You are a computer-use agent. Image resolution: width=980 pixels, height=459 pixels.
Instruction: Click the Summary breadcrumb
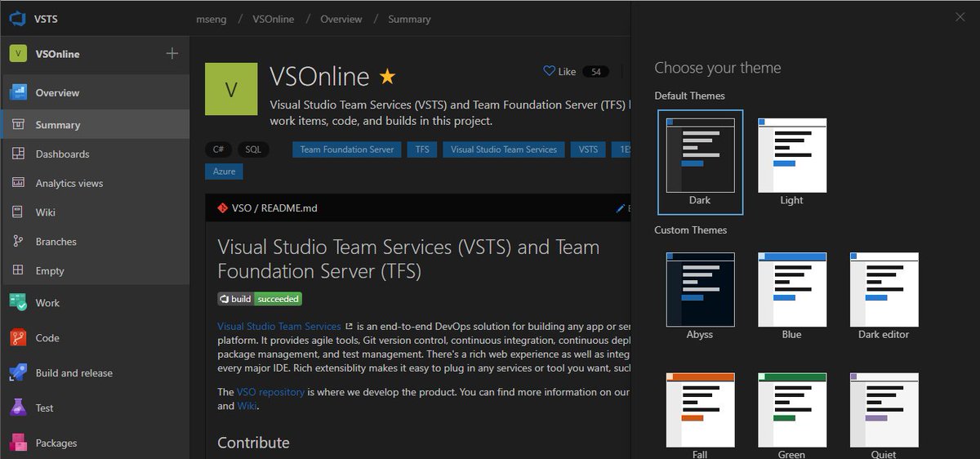point(409,19)
